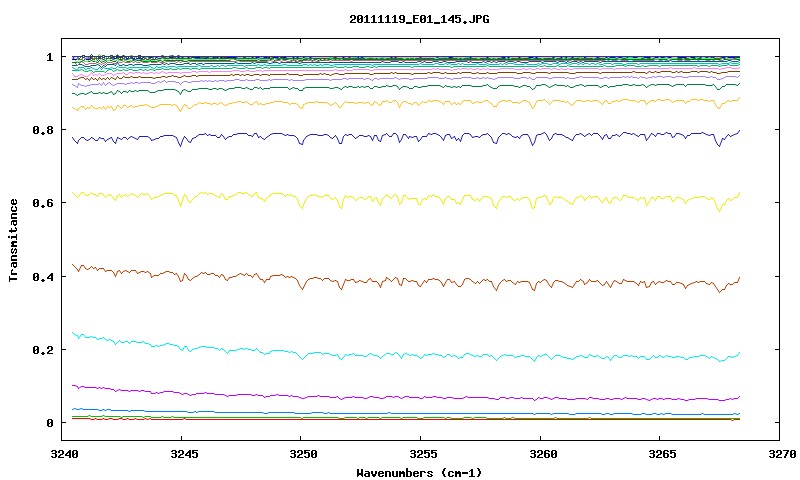The image size is (800, 480).
Task: Click the x-axis tick label 3250
Action: click(x=304, y=453)
